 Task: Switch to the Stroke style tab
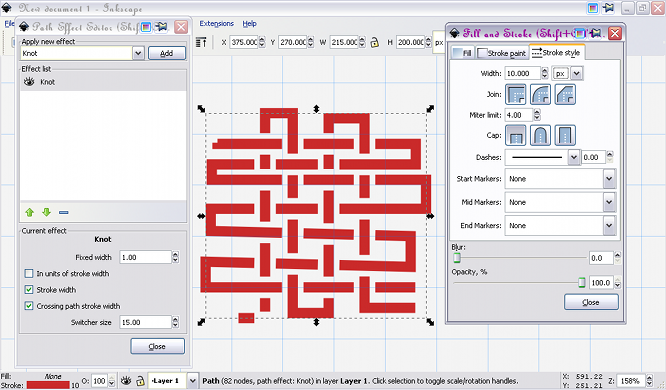click(556, 52)
